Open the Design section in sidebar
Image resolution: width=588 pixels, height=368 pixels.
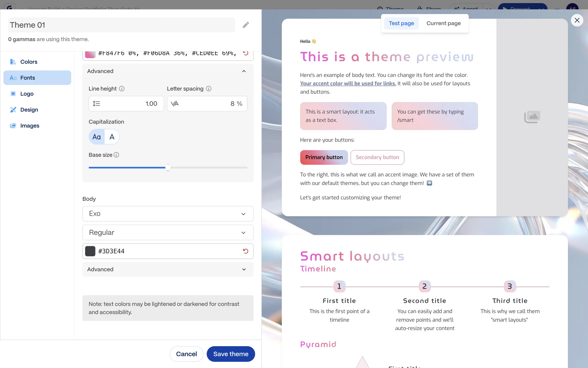[x=29, y=109]
